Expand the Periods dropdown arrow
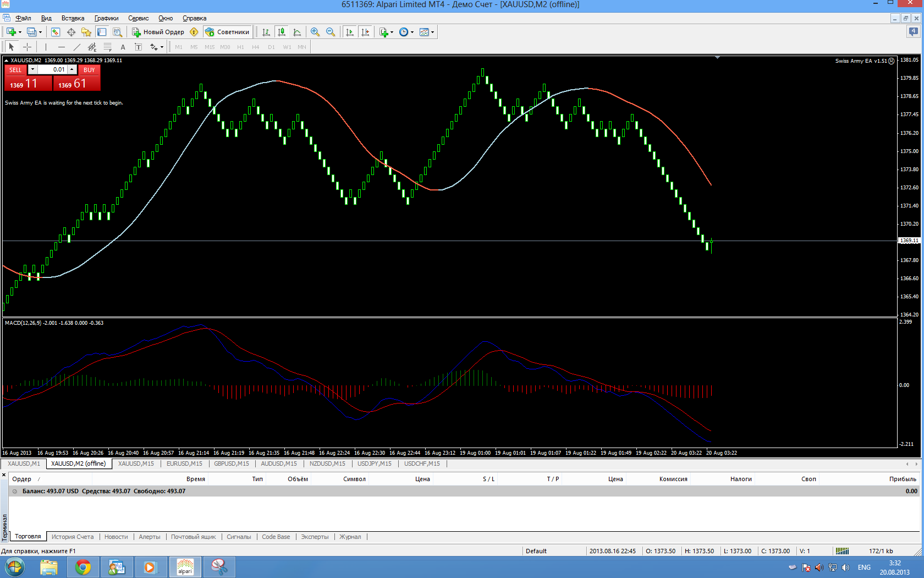This screenshot has width=924, height=578. pyautogui.click(x=412, y=32)
